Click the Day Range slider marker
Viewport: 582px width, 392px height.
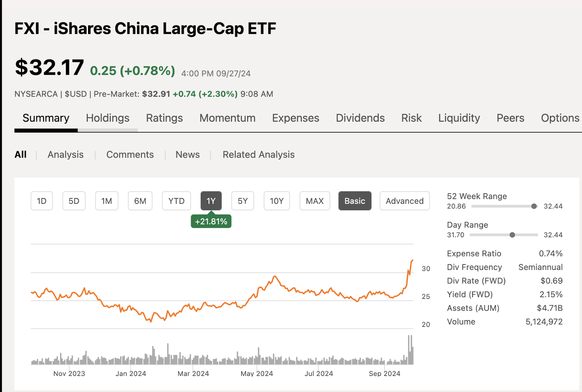point(512,235)
